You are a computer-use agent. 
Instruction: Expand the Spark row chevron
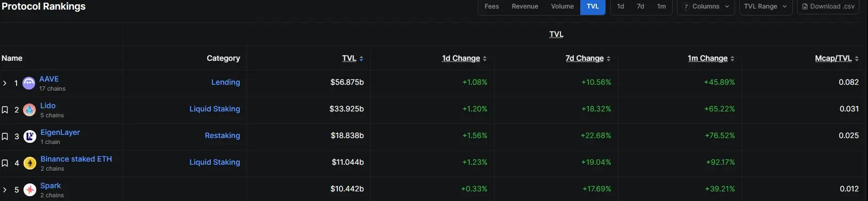click(5, 190)
